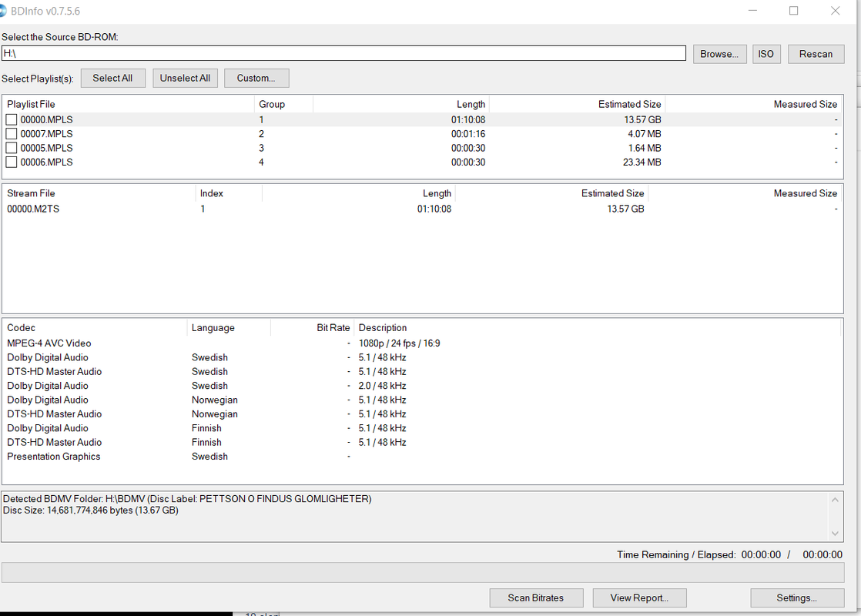Select Norwegian DTS-HD Master Audio row

click(422, 414)
